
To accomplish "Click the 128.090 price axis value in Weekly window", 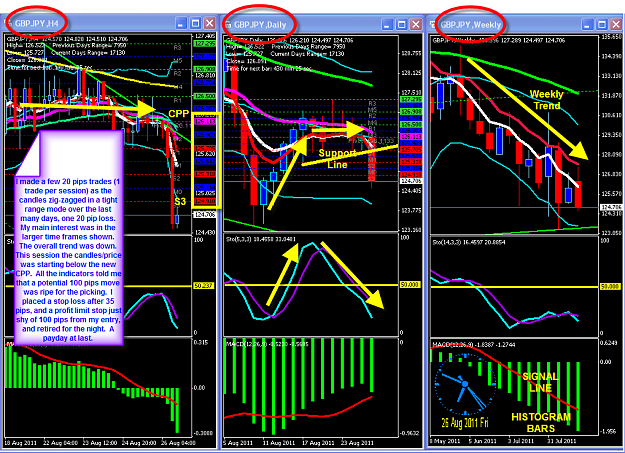I will point(611,154).
